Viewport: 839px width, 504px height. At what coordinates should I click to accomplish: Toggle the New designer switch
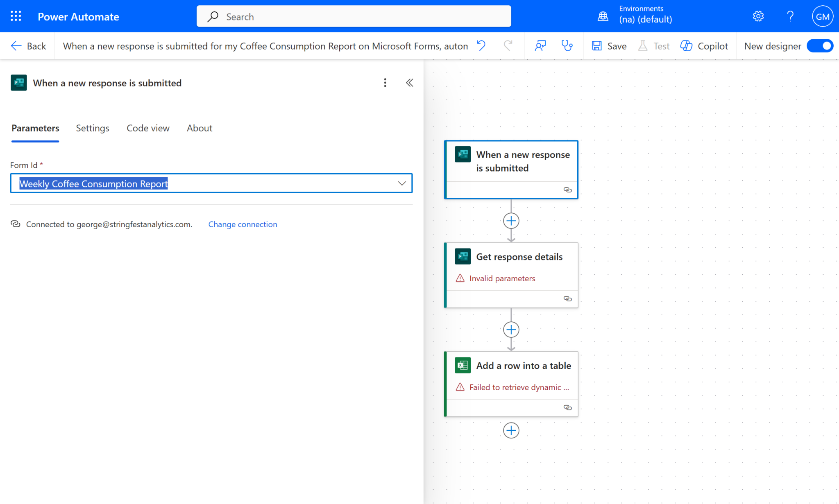pos(820,46)
